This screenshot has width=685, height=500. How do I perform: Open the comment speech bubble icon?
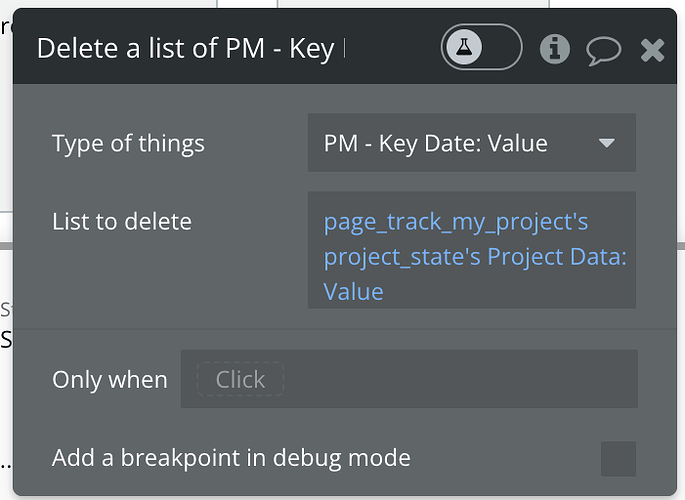click(x=603, y=49)
